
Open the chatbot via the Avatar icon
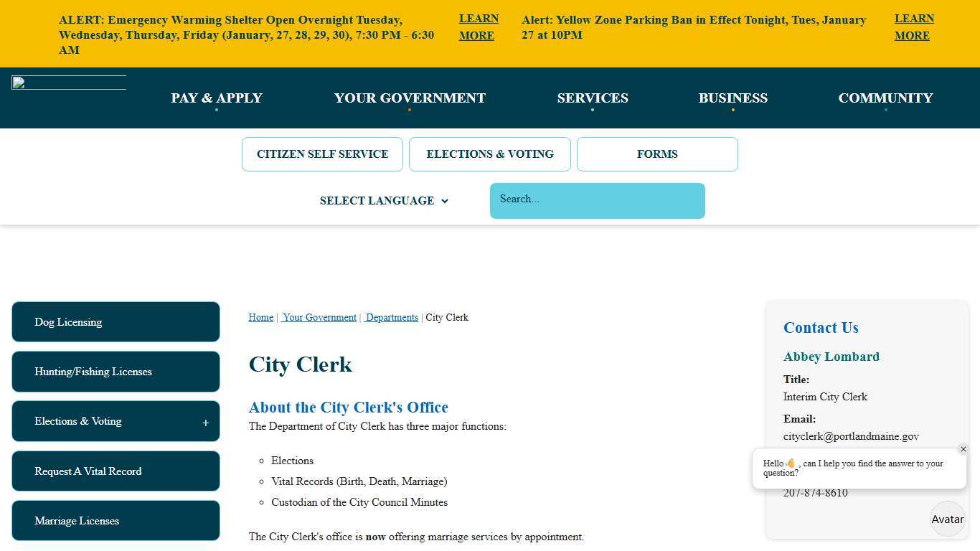tap(947, 519)
